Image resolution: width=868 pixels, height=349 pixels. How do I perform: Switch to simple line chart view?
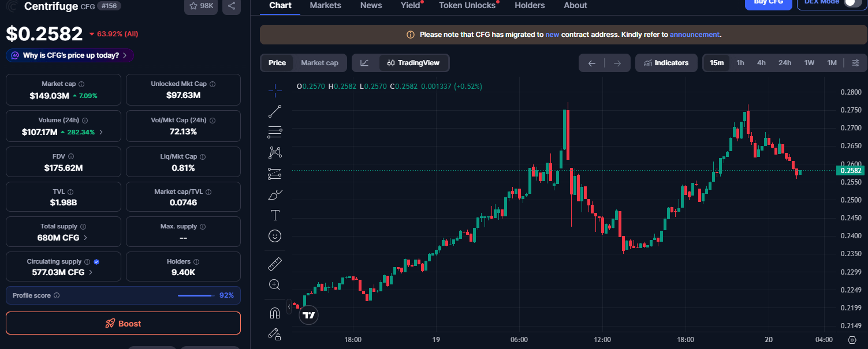pos(364,63)
